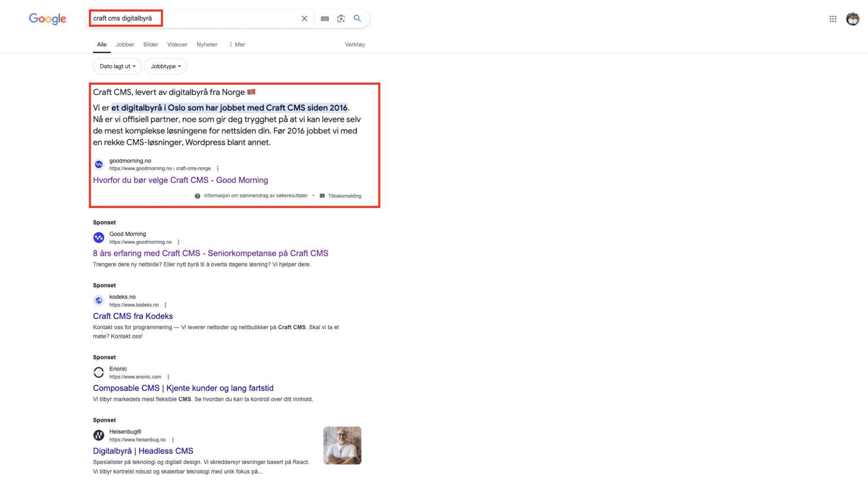Click the 'Heisenbug®' advertiser name
The image size is (868, 485).
(x=125, y=432)
